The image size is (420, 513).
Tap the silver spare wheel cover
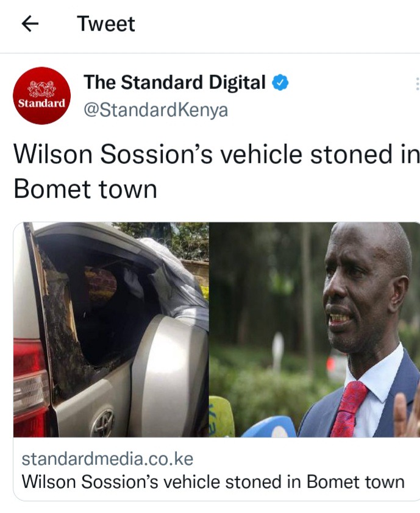tap(169, 377)
